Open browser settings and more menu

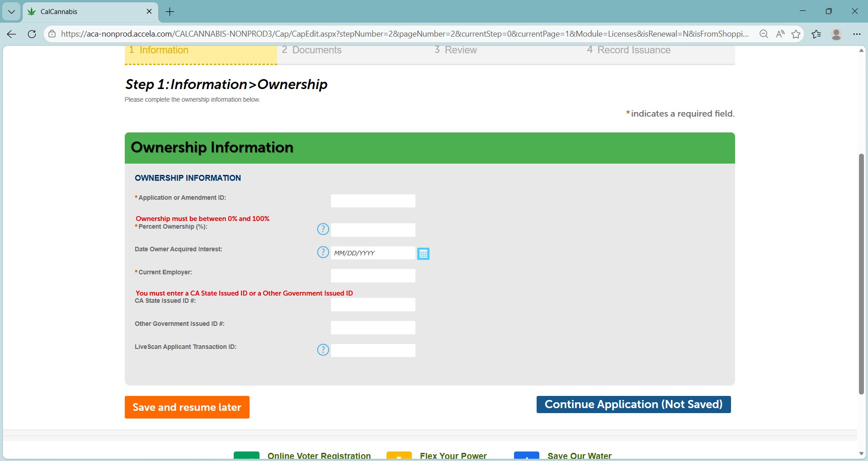[x=857, y=34]
